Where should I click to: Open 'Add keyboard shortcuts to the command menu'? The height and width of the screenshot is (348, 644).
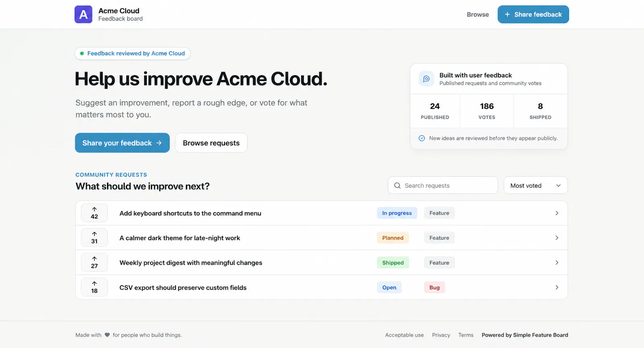(190, 213)
